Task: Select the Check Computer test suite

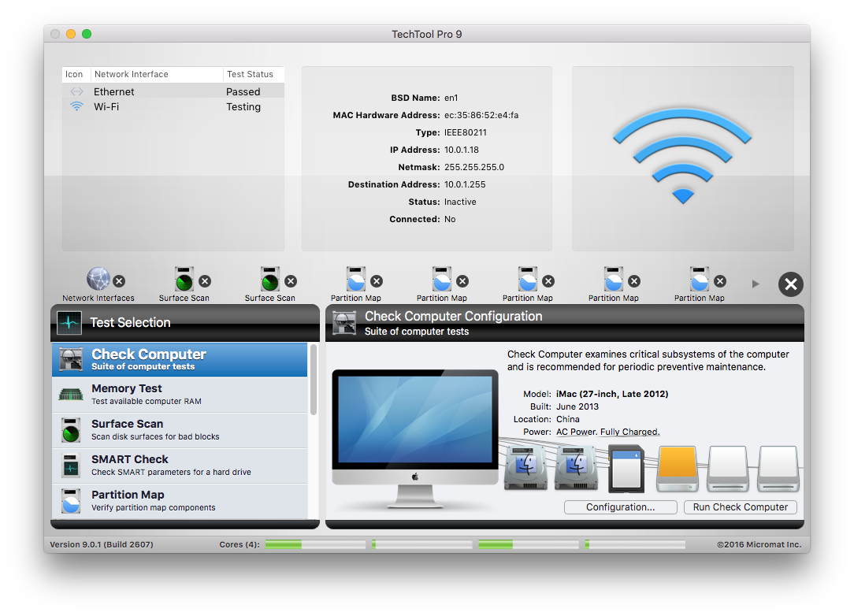Action: 180,359
